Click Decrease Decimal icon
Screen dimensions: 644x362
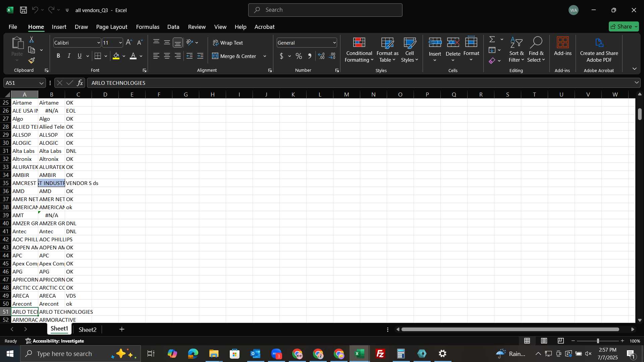[332, 56]
